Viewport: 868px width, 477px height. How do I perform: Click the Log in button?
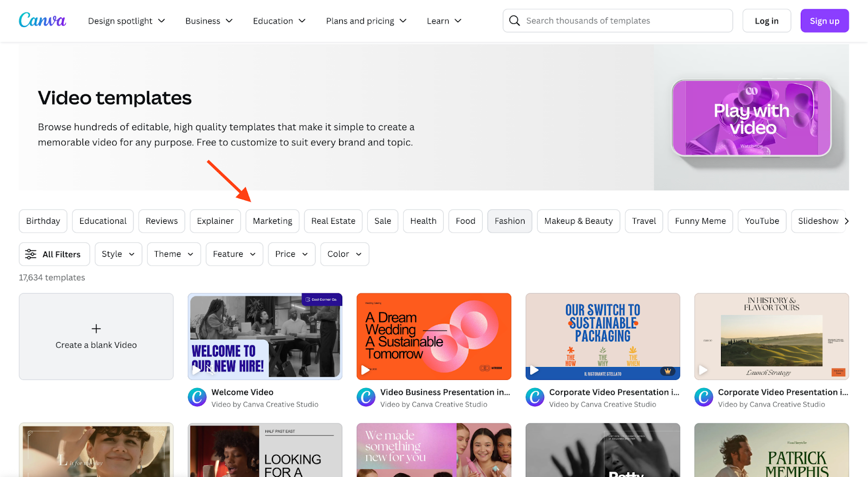tap(767, 21)
